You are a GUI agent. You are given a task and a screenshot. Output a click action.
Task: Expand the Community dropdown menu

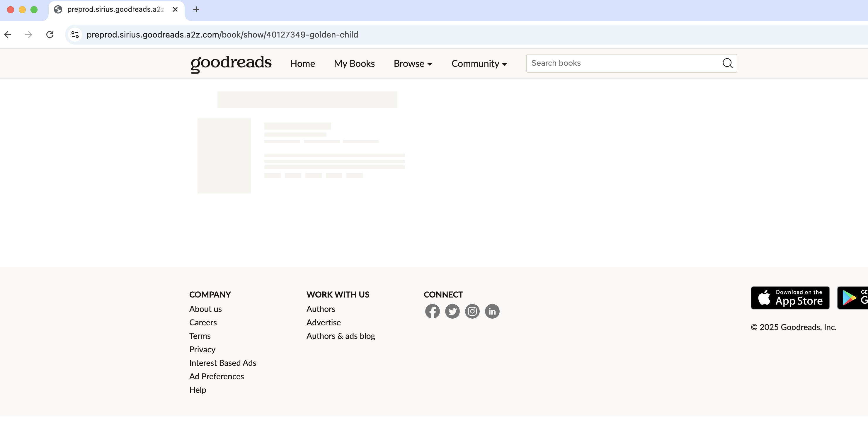pos(479,63)
